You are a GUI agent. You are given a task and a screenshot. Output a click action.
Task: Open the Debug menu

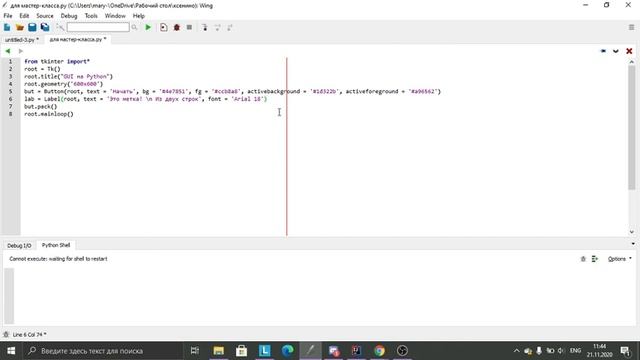69,16
